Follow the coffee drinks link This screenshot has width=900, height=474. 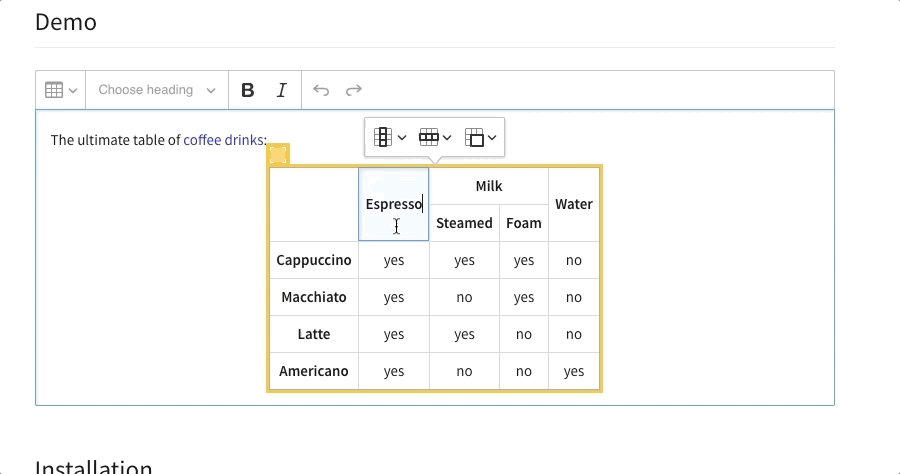223,140
